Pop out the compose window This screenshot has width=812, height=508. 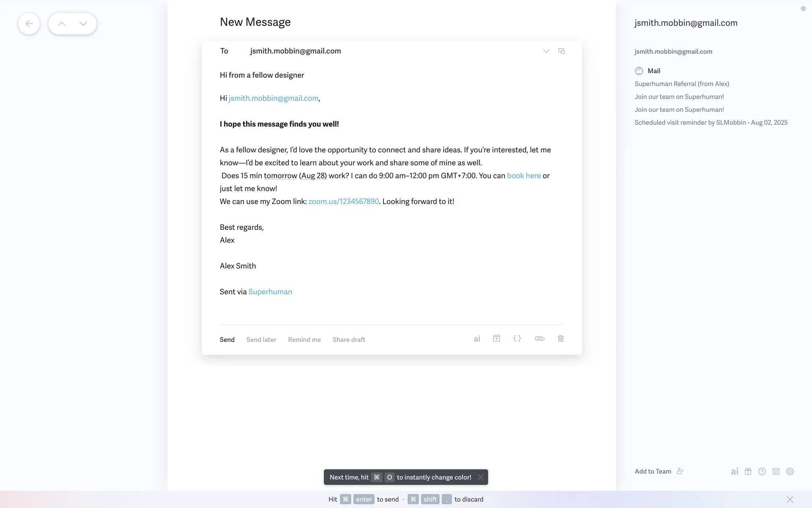pyautogui.click(x=561, y=51)
